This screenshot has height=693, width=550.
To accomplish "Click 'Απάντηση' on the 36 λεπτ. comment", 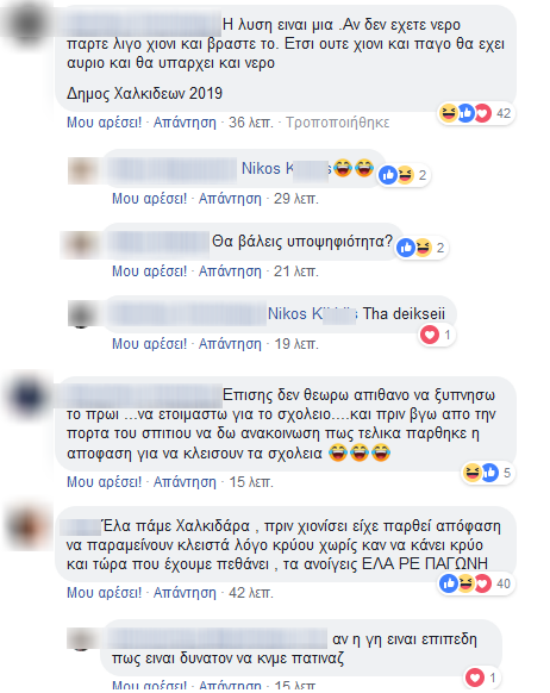I will tap(185, 122).
